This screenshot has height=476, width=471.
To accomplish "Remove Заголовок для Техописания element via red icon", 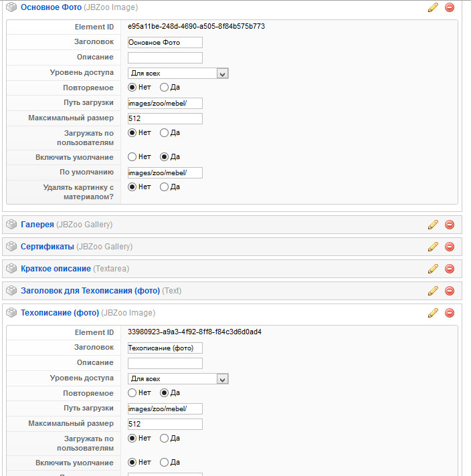I will [450, 291].
